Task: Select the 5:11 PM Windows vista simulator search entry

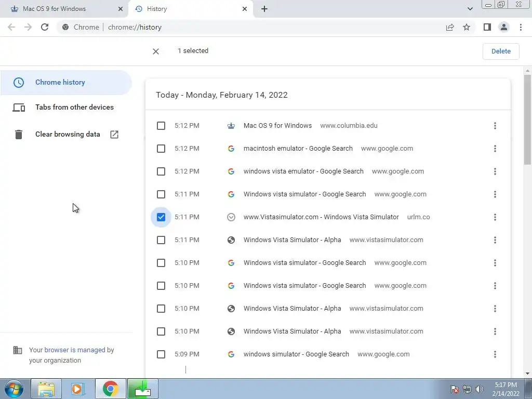Action: 161,194
